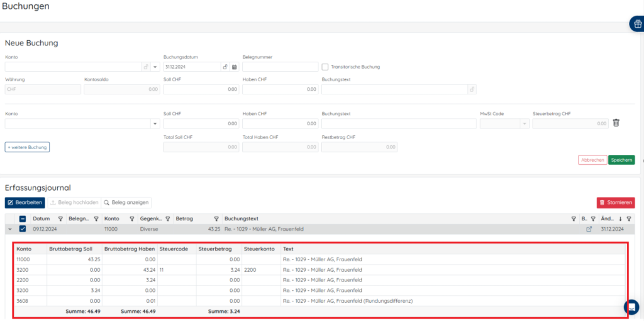Viewport: 644px width, 321px height.
Task: Click the first Soll CHF field
Action: click(201, 89)
